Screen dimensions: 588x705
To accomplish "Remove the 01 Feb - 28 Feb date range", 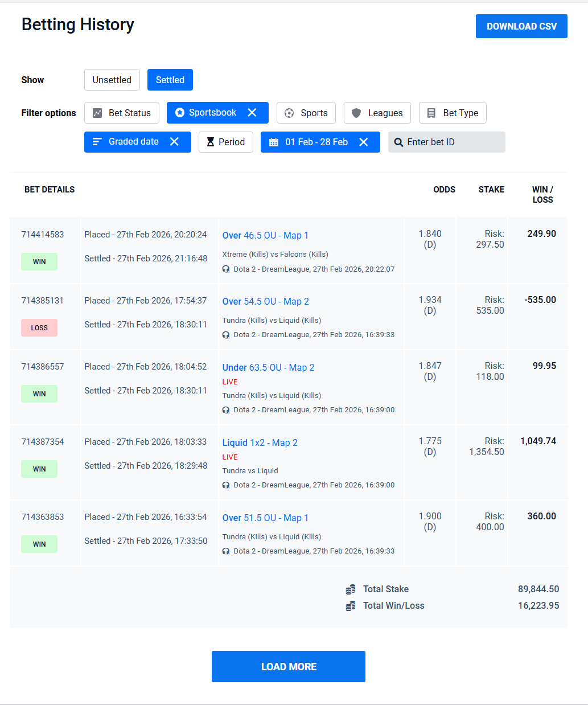I will coord(364,142).
